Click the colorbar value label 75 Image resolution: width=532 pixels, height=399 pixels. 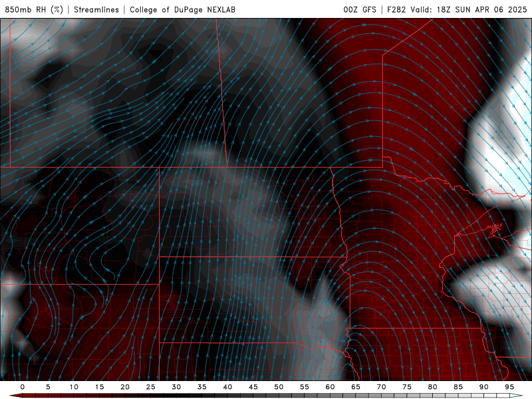[407, 387]
